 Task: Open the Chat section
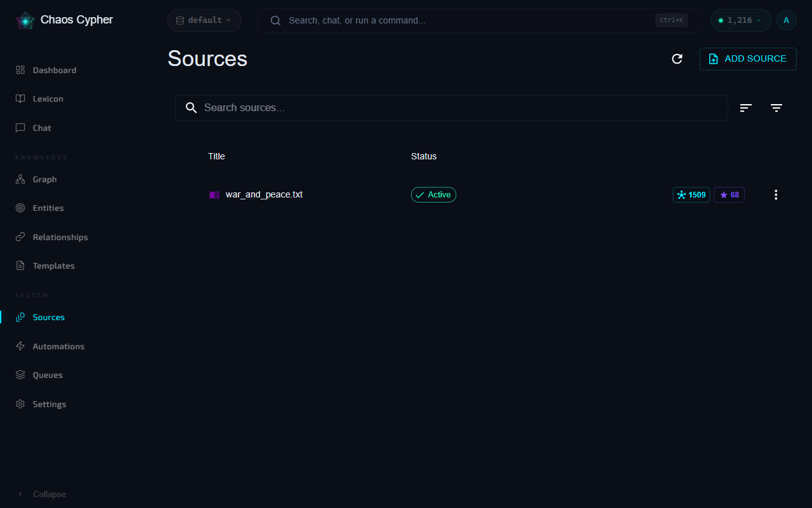pos(42,128)
